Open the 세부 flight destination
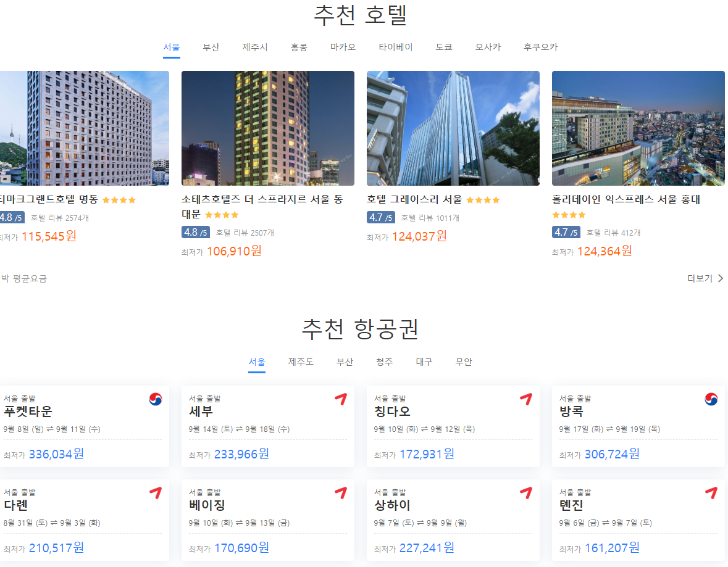This screenshot has width=728, height=567. tap(201, 412)
